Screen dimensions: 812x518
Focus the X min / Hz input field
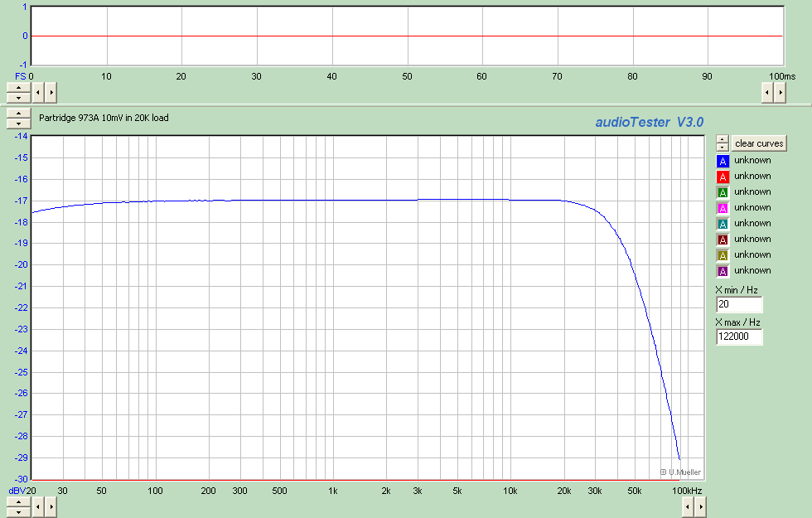coord(739,305)
